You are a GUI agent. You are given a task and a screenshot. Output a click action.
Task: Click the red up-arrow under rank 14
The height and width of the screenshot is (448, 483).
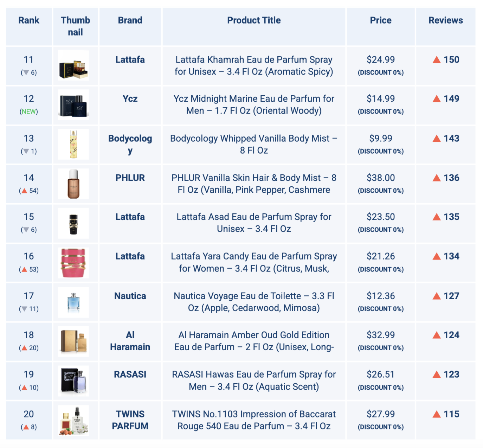[x=24, y=191]
